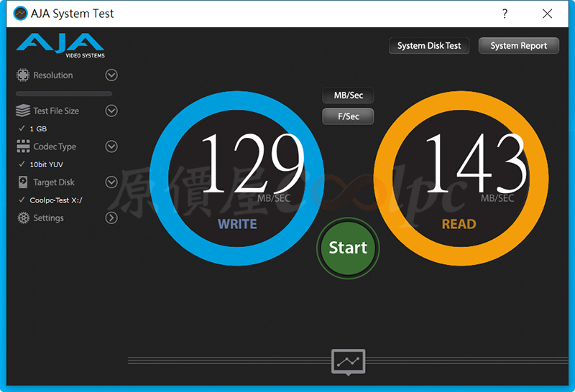Click the AJA Video Systems logo
The height and width of the screenshot is (392, 575).
click(x=60, y=45)
